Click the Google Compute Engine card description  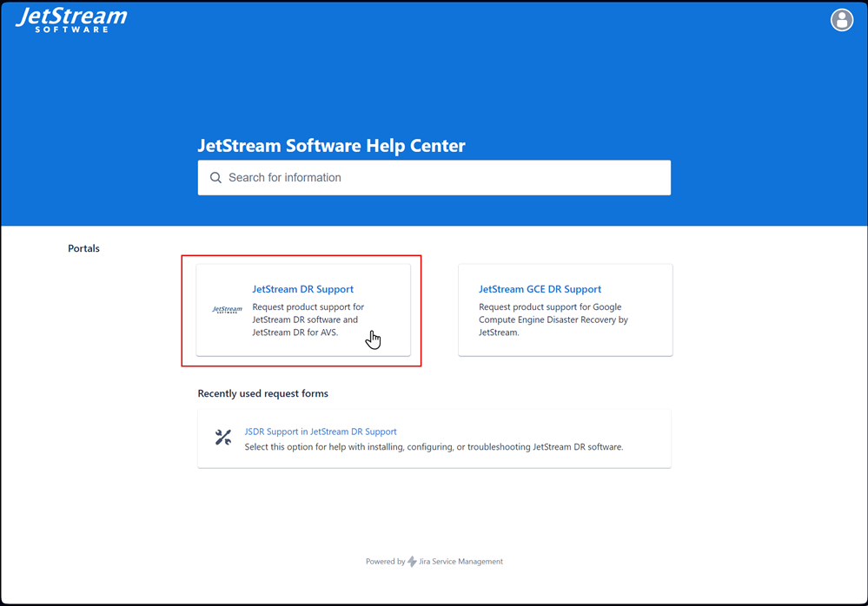(553, 319)
